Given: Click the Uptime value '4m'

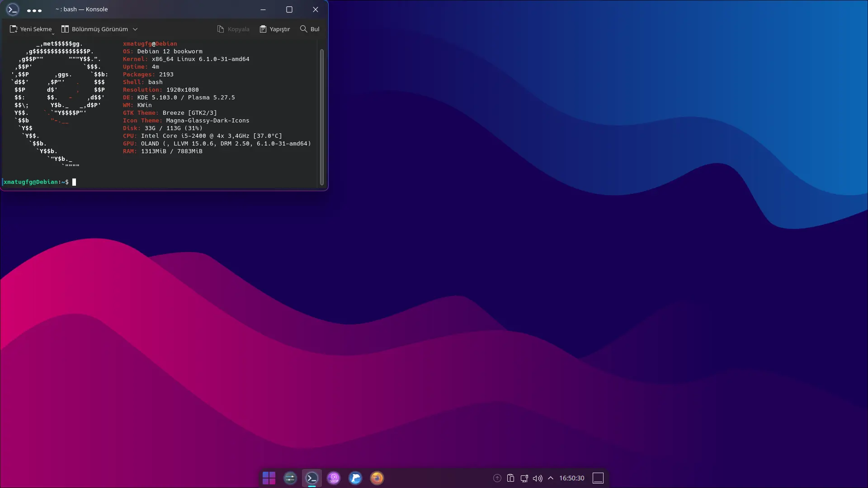Looking at the screenshot, I should point(156,67).
